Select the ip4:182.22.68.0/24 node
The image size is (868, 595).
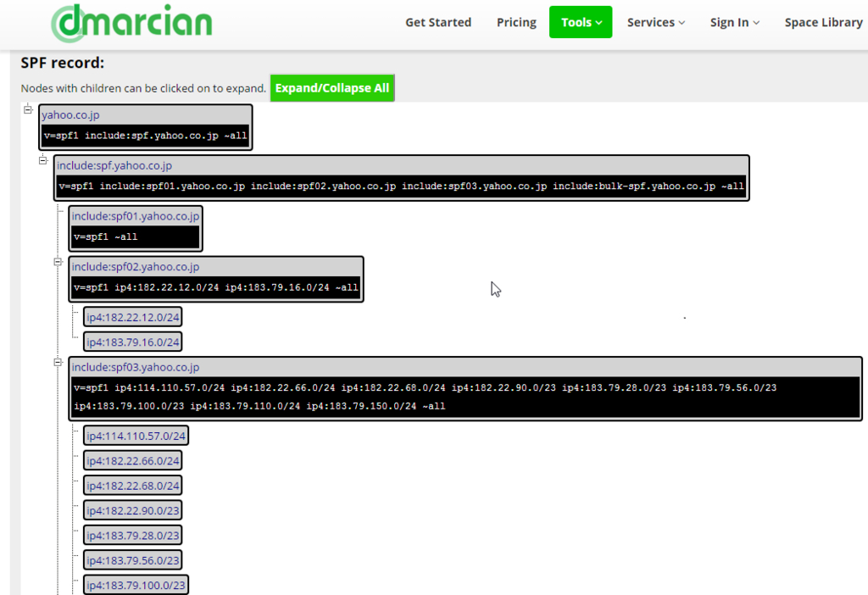coord(133,486)
